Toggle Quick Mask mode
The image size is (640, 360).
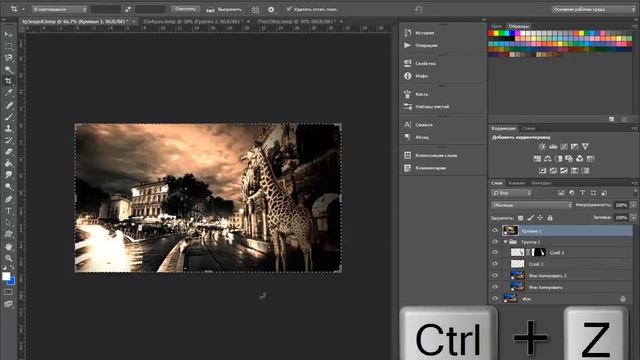(x=9, y=292)
